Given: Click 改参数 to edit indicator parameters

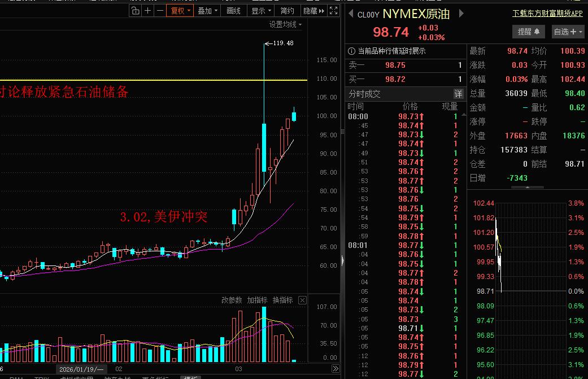Looking at the screenshot, I should point(232,300).
